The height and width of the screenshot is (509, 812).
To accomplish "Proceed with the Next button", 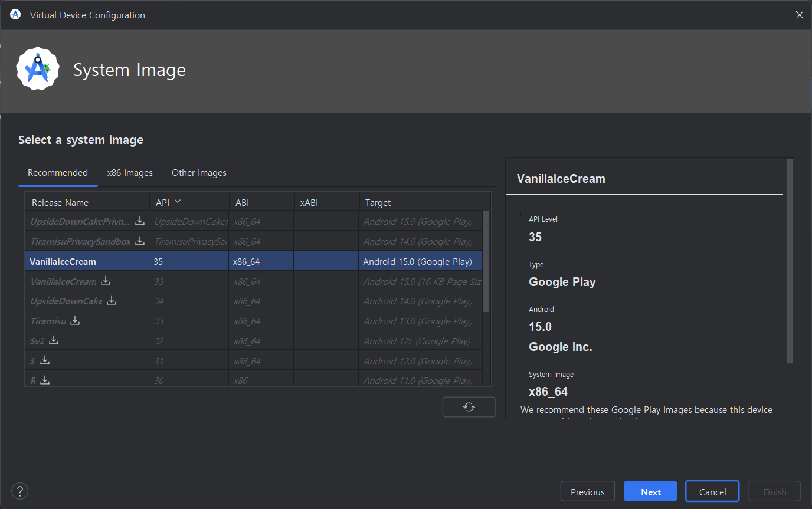I will (x=651, y=492).
